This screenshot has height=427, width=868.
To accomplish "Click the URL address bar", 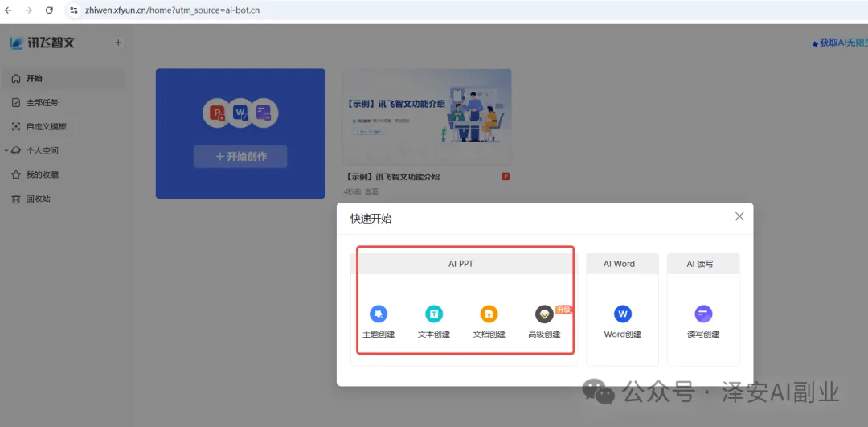I will point(465,10).
